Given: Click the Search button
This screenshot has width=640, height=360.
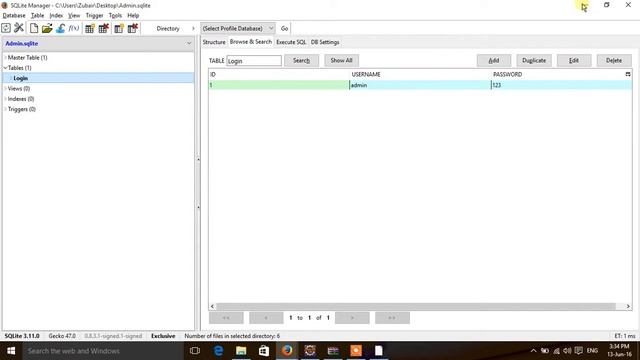Looking at the screenshot, I should click(301, 60).
